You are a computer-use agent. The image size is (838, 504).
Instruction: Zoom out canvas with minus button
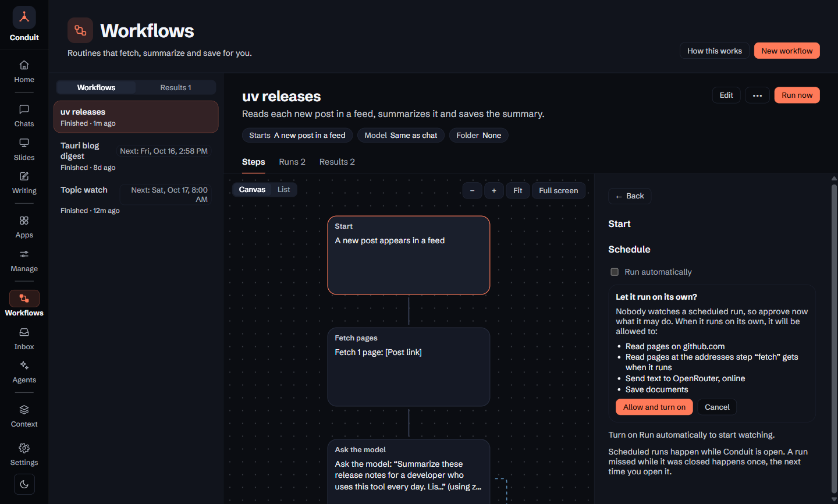[x=472, y=190]
